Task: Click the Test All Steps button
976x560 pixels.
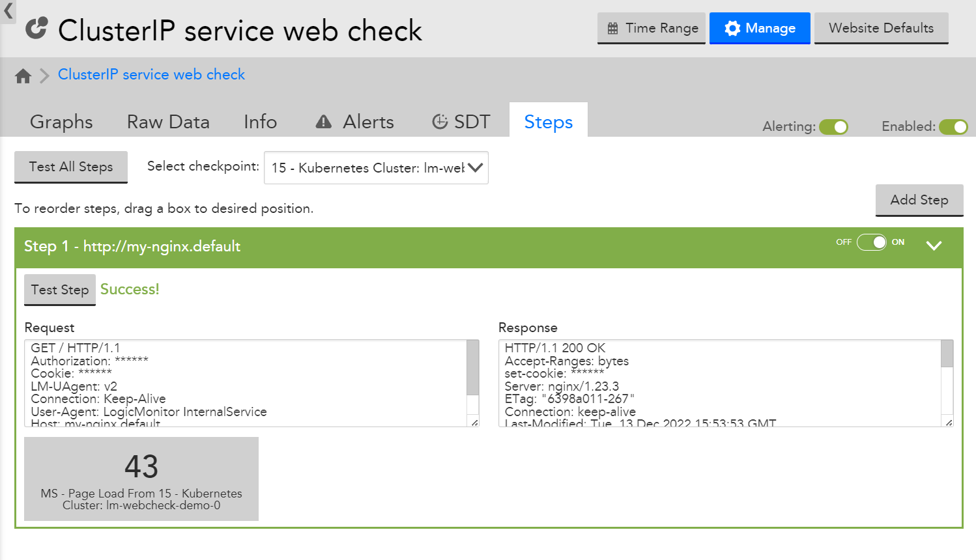Action: coord(71,167)
